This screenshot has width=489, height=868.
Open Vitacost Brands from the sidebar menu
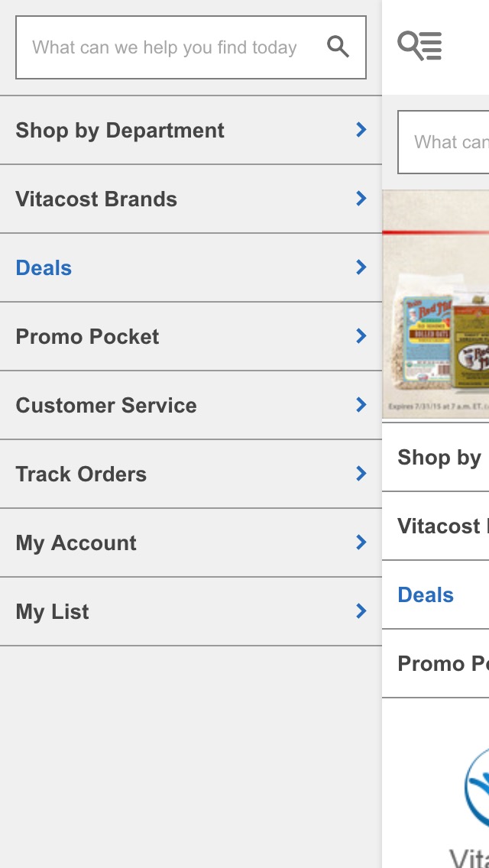coord(96,199)
